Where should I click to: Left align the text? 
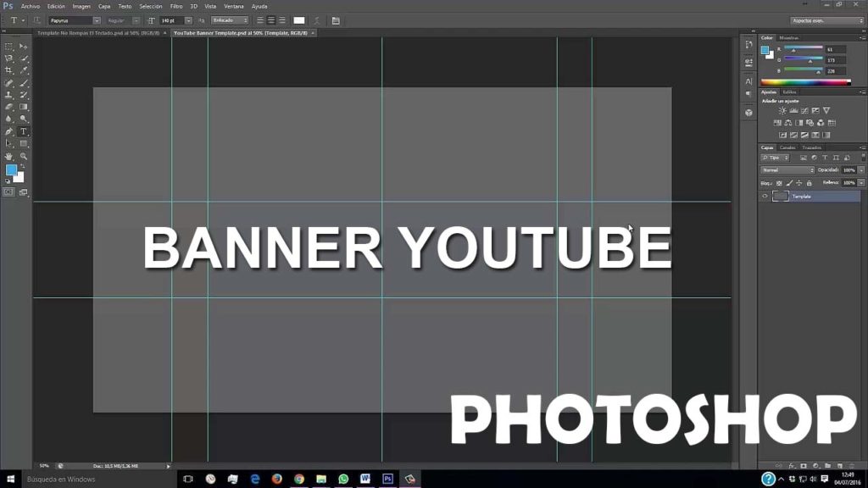click(x=260, y=20)
